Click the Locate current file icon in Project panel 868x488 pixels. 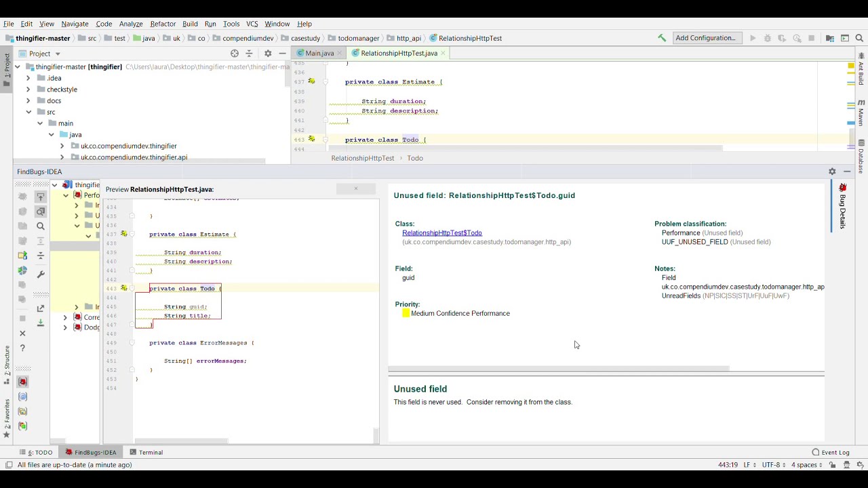coord(235,54)
